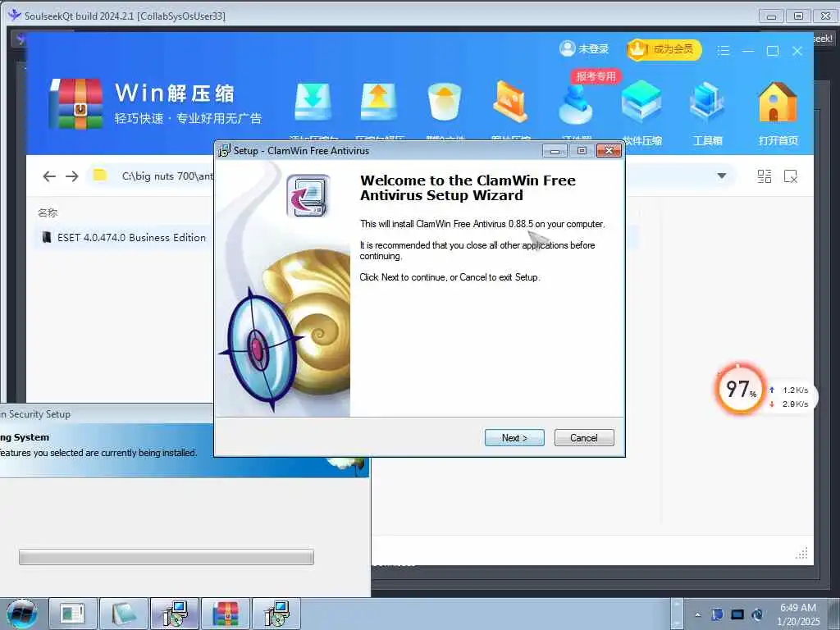Click the notepad-like taskbar icon
The width and height of the screenshot is (840, 630).
123,614
